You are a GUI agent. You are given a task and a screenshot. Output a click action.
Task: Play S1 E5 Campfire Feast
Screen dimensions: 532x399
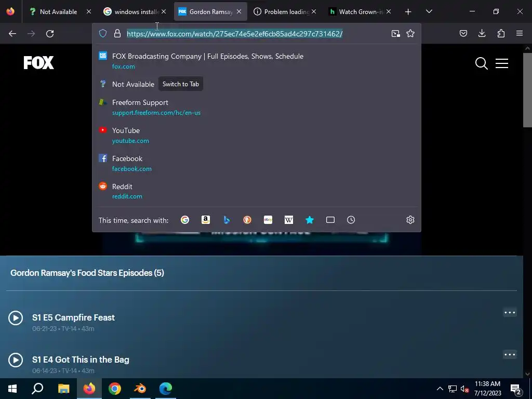click(x=16, y=318)
